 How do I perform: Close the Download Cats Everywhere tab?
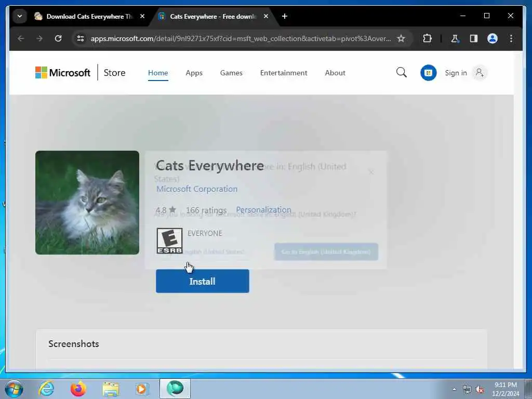(142, 16)
